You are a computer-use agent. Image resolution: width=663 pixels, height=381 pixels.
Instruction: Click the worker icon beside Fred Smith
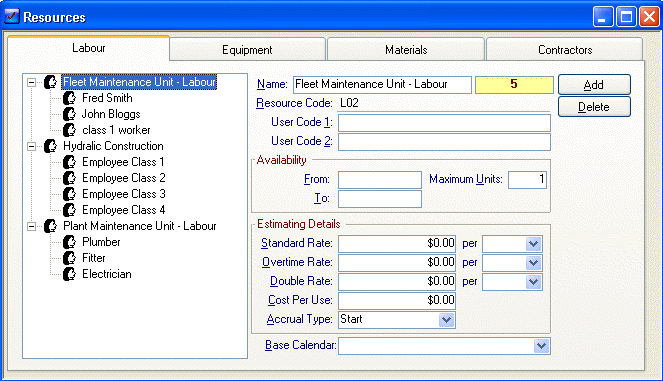[69, 98]
